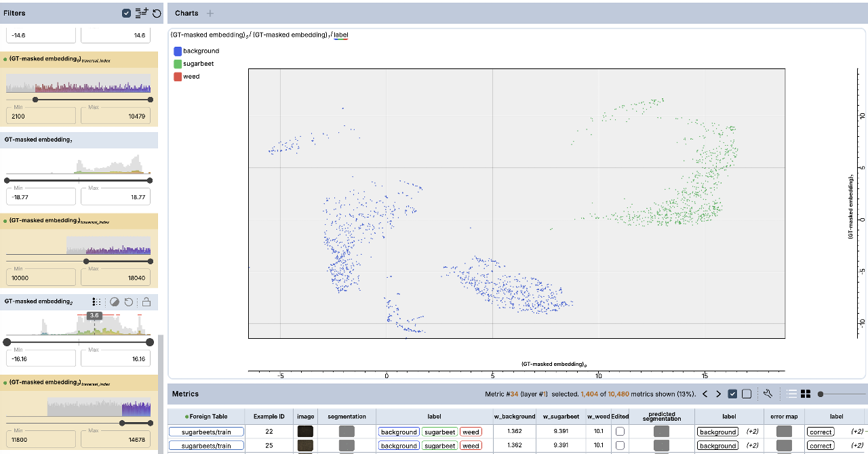Click the predicted segmentation column header
Viewport: 868px width, 454px height.
pyautogui.click(x=662, y=416)
